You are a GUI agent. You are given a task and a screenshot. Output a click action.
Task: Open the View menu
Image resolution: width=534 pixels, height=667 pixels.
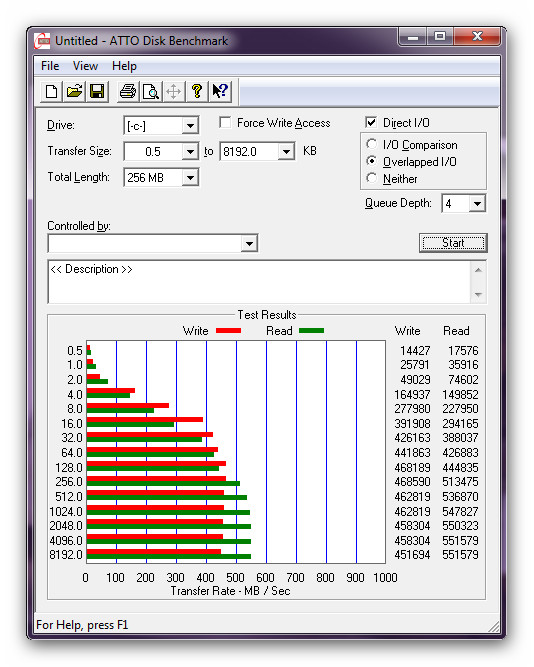[85, 66]
